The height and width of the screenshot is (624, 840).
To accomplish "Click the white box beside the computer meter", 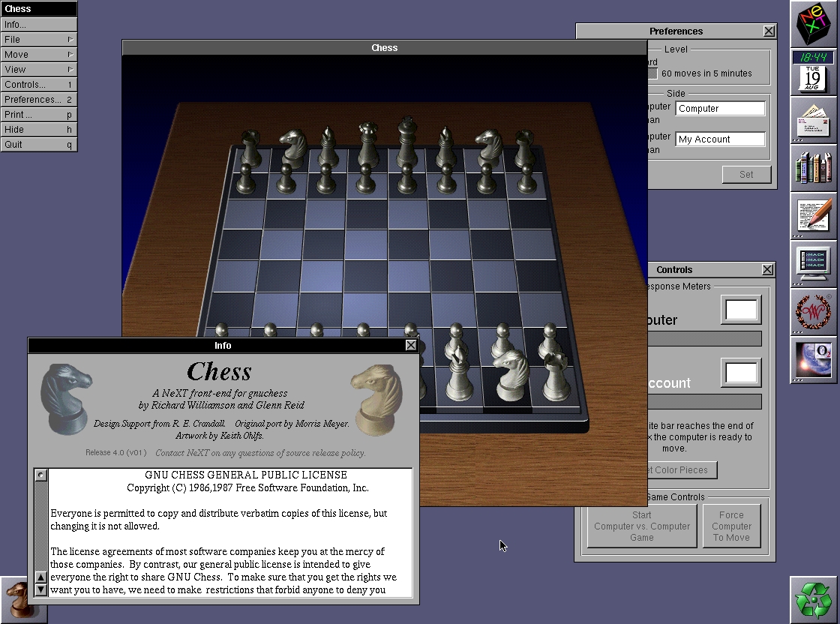I will (x=741, y=310).
